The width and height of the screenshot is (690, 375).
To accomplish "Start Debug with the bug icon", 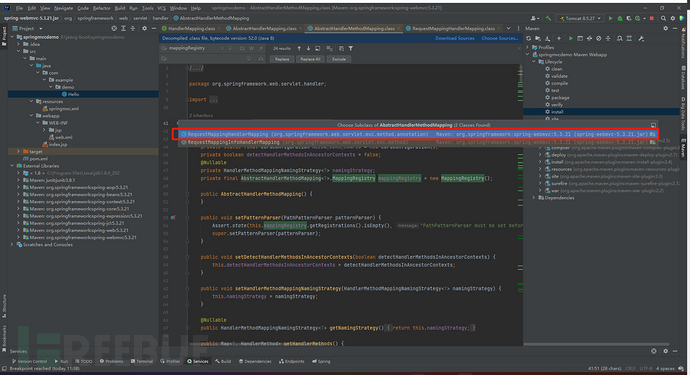I will (x=620, y=18).
